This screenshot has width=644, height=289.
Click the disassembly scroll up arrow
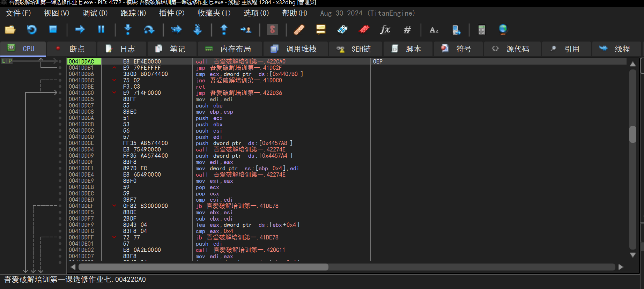633,64
